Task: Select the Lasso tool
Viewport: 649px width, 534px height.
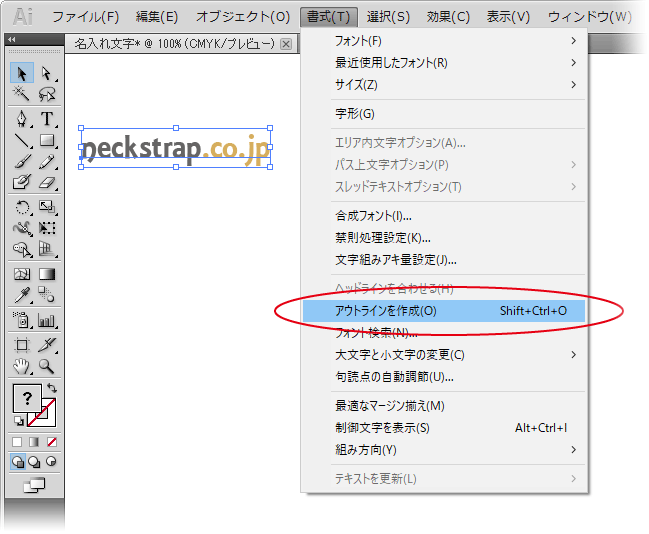Action: point(47,94)
